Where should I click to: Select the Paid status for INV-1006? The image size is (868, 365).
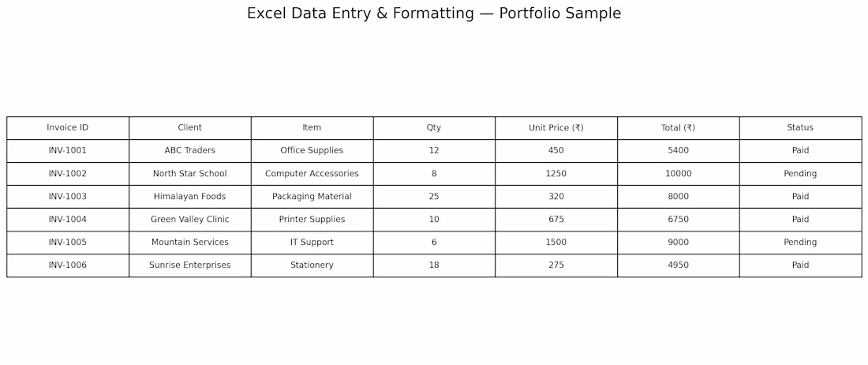point(800,265)
